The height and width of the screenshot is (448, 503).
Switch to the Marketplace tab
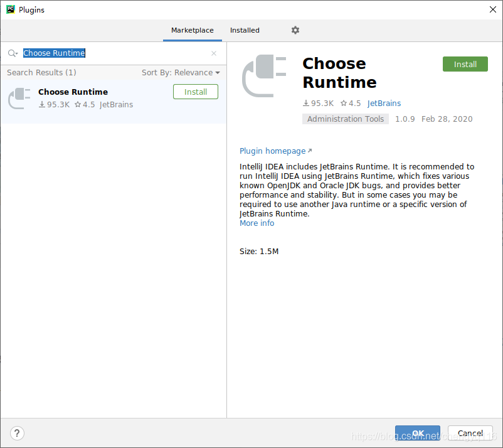pyautogui.click(x=192, y=30)
